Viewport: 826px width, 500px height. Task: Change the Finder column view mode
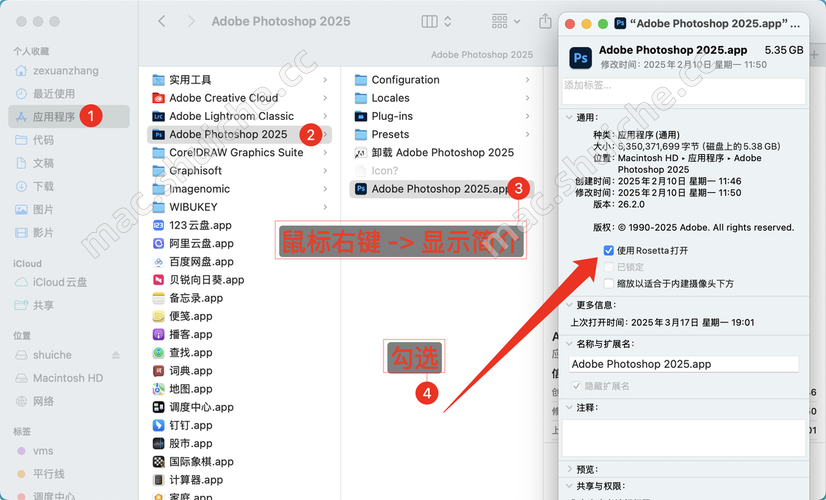tap(436, 21)
